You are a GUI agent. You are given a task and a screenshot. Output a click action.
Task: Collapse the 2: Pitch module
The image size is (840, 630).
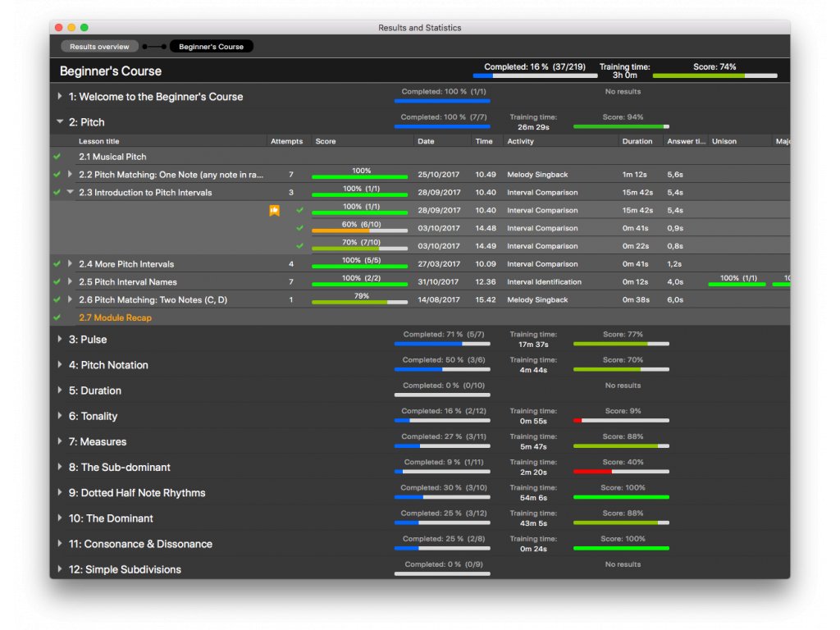(60, 122)
